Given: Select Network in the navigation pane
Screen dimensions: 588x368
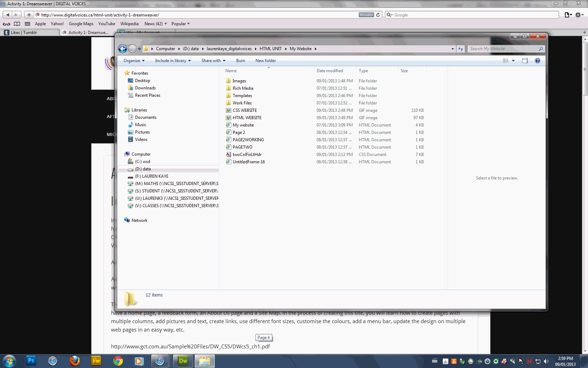Looking at the screenshot, I should click(x=139, y=220).
